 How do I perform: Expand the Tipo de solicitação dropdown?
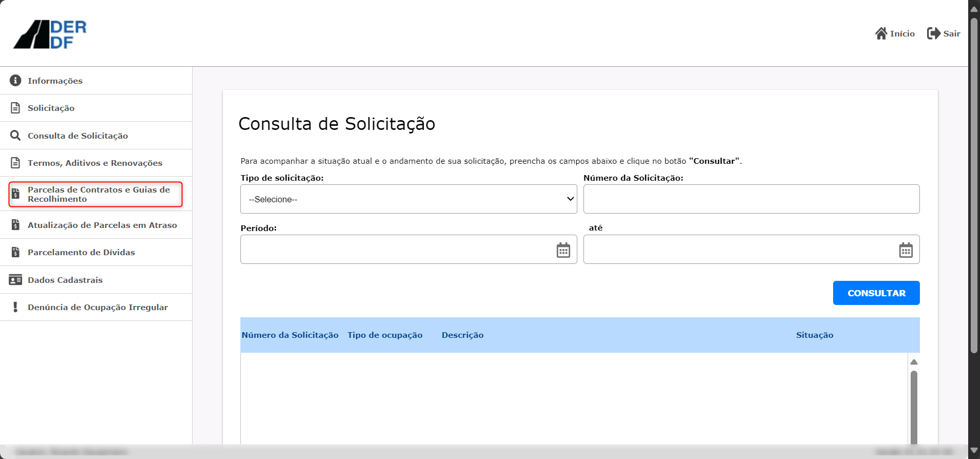pyautogui.click(x=409, y=199)
